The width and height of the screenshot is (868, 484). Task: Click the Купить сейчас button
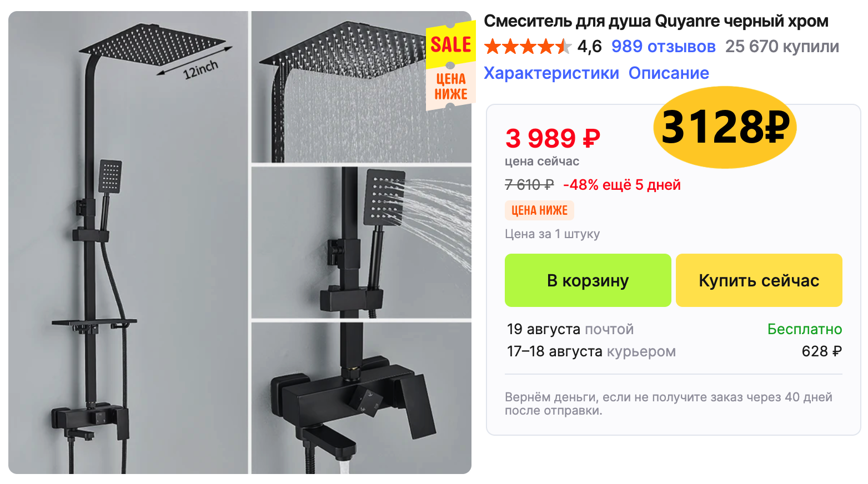point(759,280)
